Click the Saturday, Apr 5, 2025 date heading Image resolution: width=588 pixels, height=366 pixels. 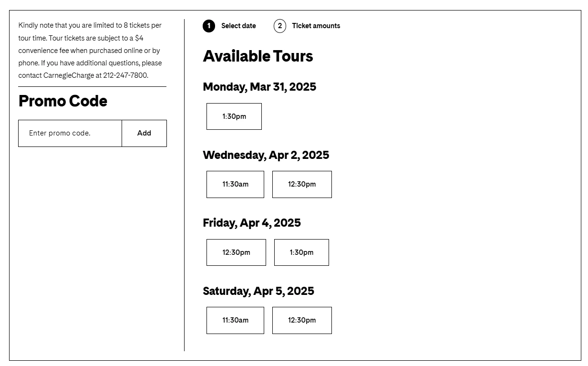258,291
